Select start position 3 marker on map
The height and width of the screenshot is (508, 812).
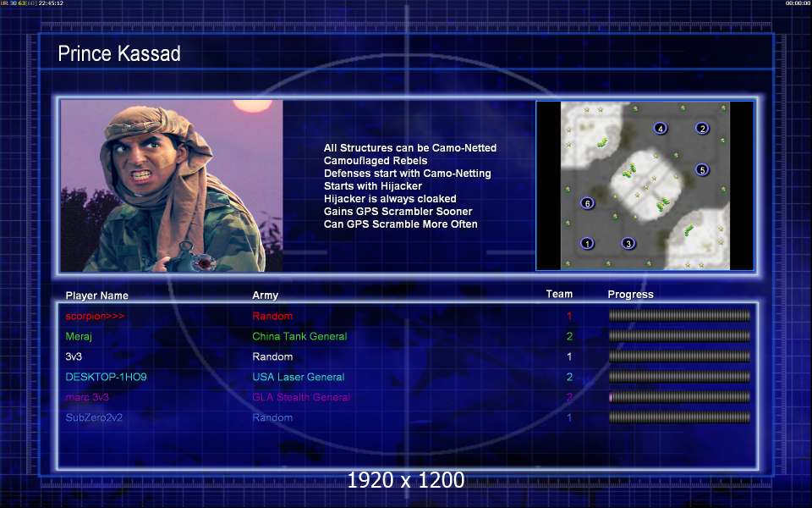pos(628,243)
